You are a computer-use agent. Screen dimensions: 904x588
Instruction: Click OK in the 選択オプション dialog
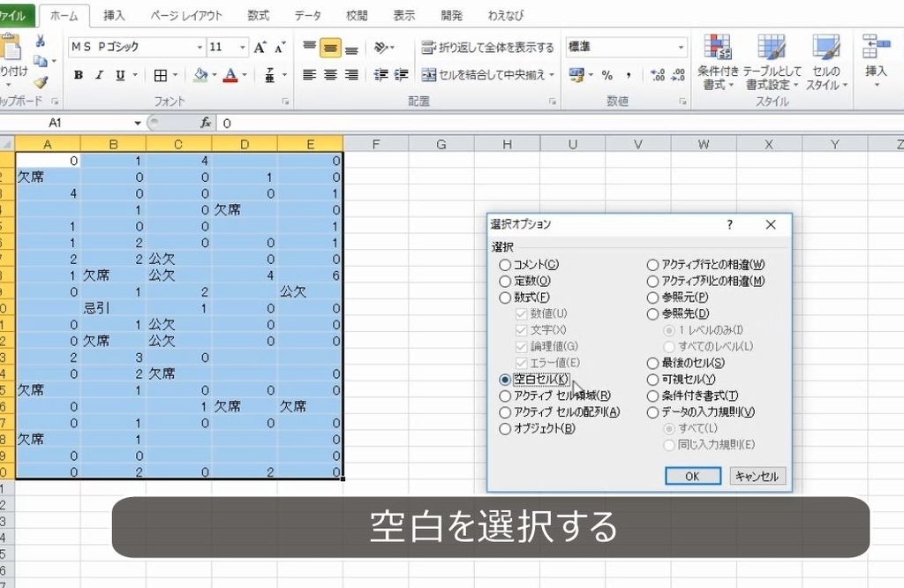click(x=693, y=476)
